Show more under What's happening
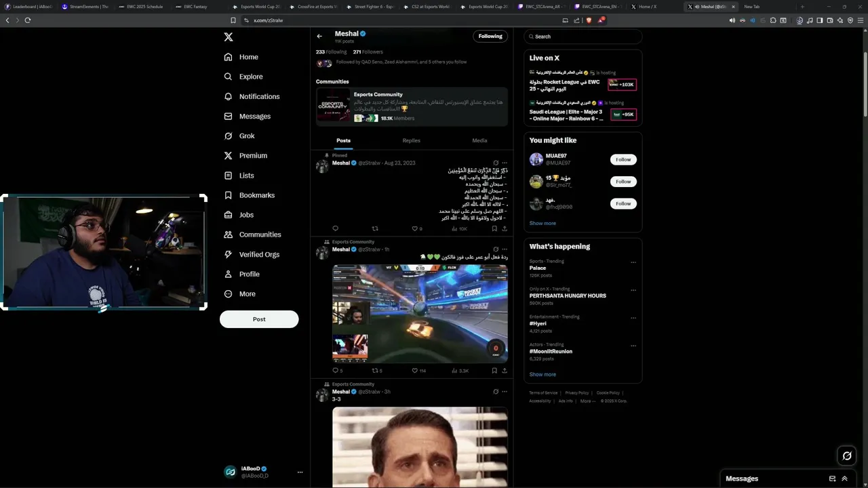Image resolution: width=868 pixels, height=488 pixels. 542,374
